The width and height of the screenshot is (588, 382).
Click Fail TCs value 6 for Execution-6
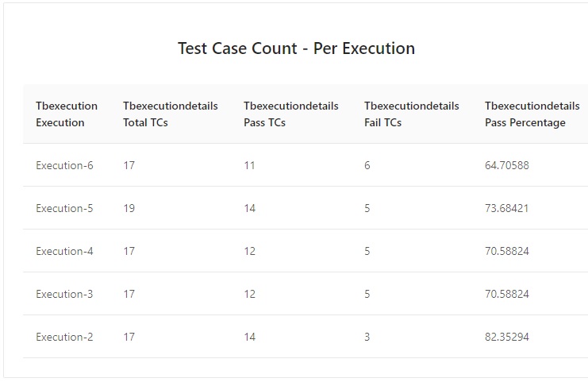click(367, 165)
